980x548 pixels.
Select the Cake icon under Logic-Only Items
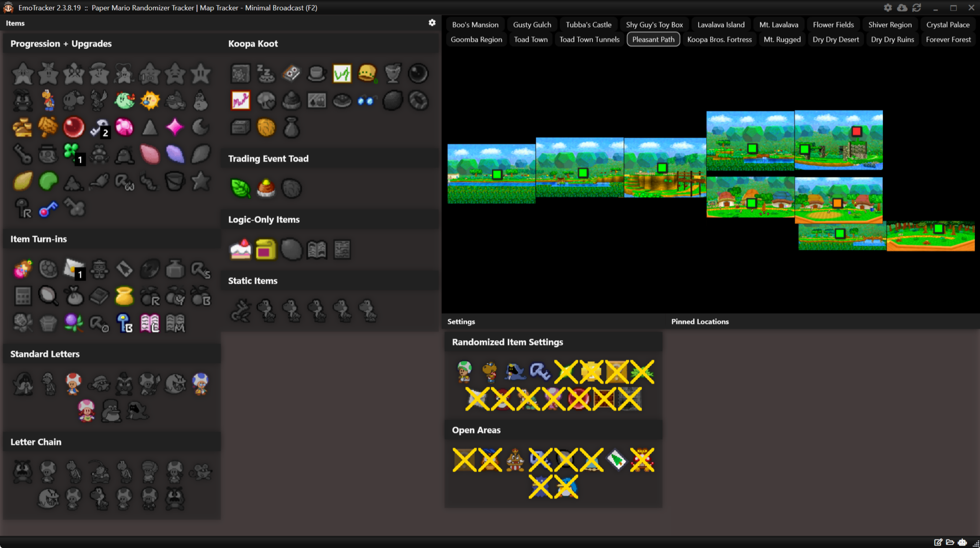[240, 249]
